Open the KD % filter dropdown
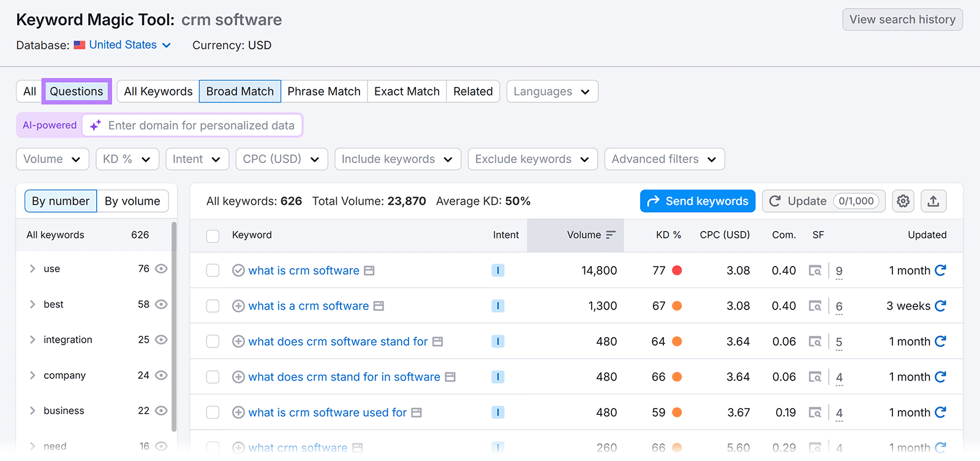The height and width of the screenshot is (461, 980). tap(127, 159)
